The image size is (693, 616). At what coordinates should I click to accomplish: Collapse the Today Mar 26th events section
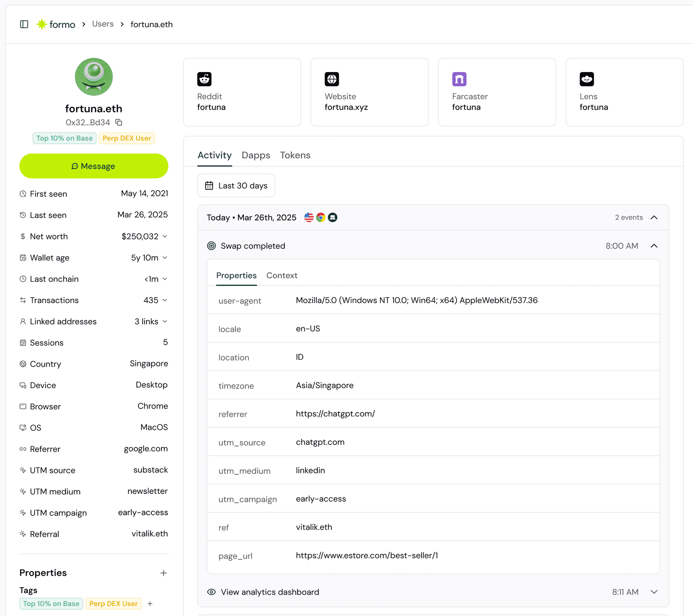coord(654,217)
